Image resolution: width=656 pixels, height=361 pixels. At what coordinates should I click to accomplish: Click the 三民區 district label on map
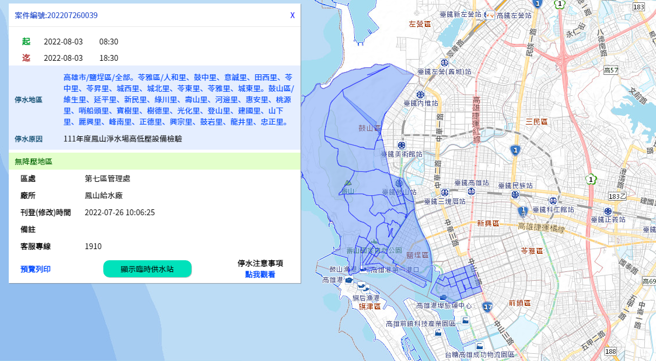[x=536, y=122]
